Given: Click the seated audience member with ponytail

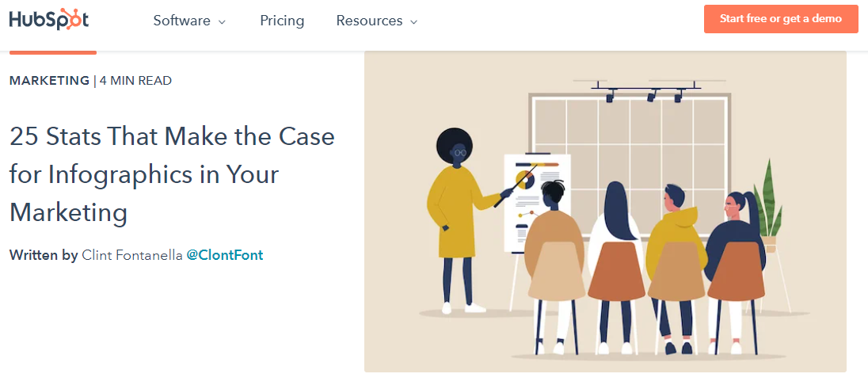Looking at the screenshot, I should (x=735, y=254).
